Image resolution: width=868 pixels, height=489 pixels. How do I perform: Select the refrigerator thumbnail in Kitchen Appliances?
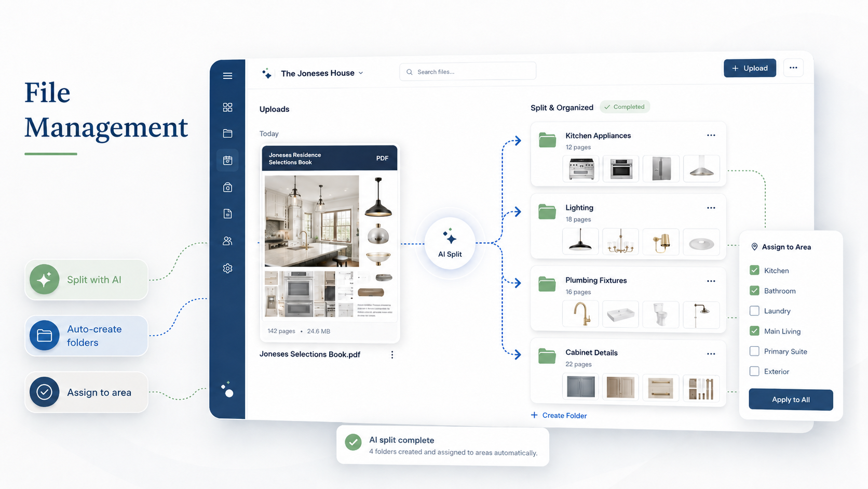click(661, 169)
